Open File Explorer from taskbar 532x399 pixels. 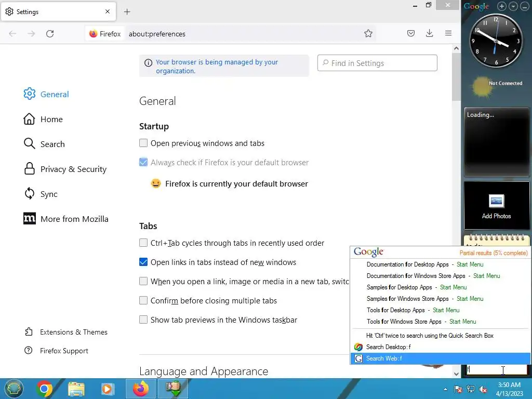(x=76, y=389)
